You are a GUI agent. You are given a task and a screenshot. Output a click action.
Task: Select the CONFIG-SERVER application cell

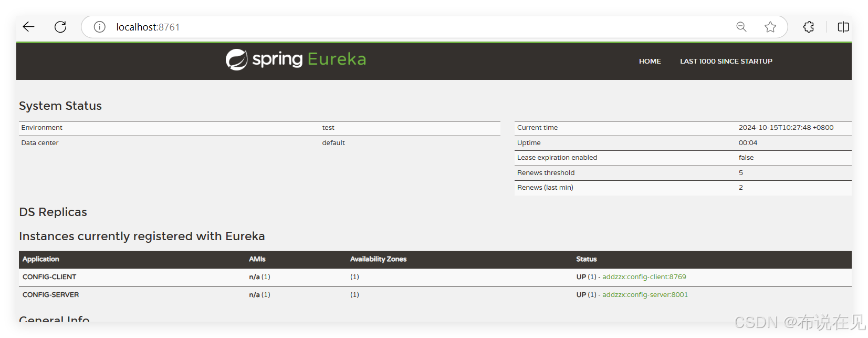(50, 295)
